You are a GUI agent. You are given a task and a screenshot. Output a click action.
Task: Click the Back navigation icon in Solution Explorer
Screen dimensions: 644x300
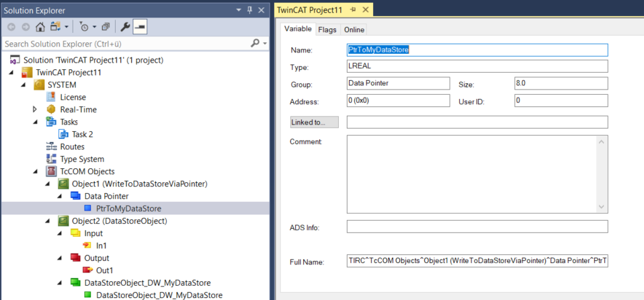click(x=11, y=27)
